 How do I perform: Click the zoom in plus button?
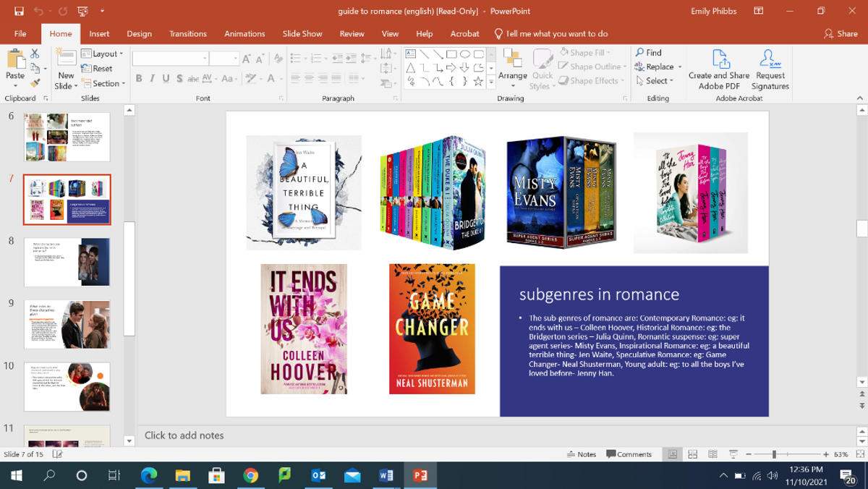coord(826,454)
